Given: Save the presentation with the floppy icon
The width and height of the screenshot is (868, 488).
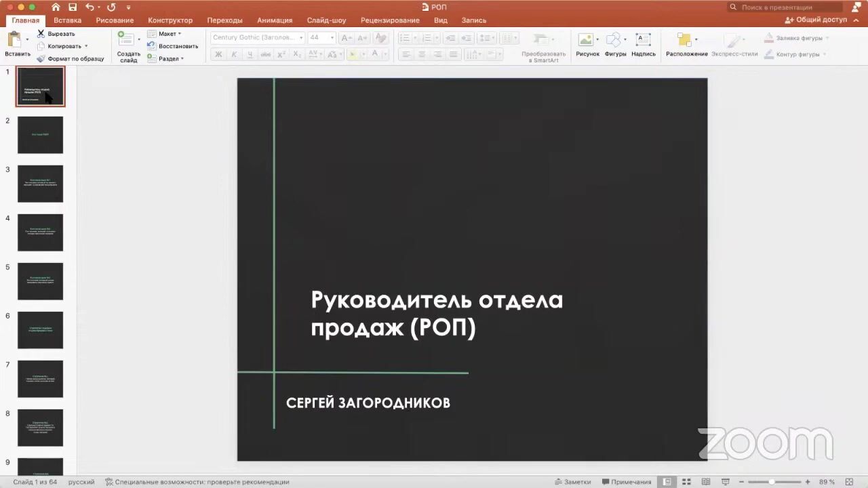Looking at the screenshot, I should pyautogui.click(x=73, y=7).
